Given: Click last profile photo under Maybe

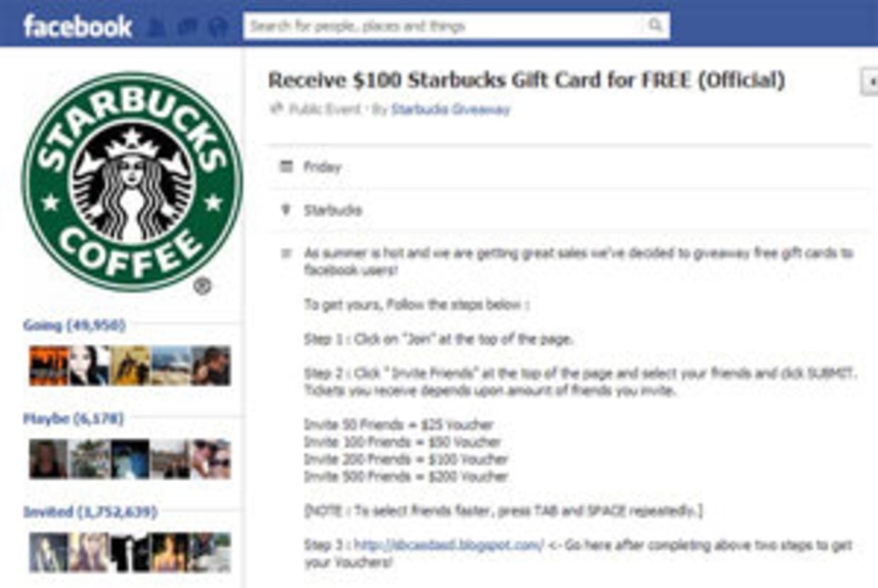Looking at the screenshot, I should click(210, 459).
